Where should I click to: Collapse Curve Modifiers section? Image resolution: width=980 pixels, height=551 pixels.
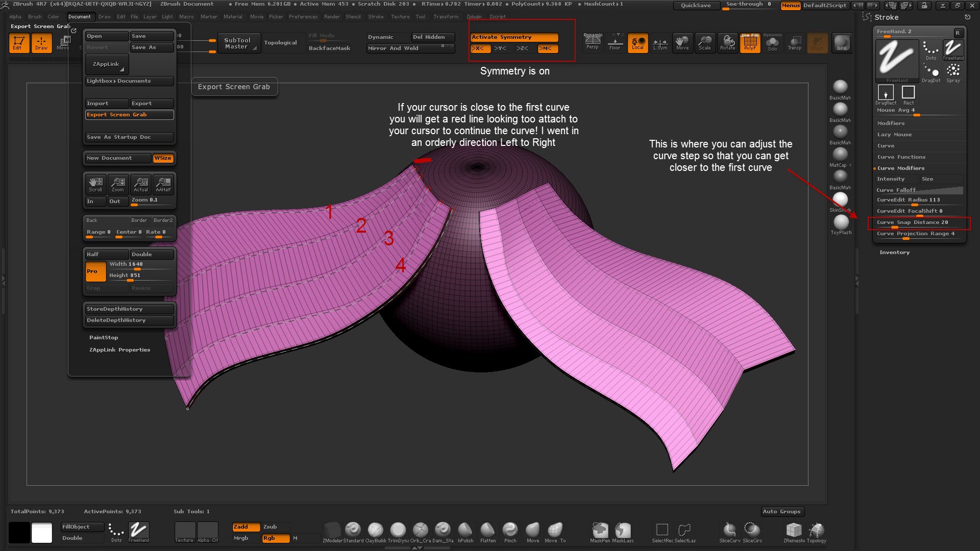900,168
